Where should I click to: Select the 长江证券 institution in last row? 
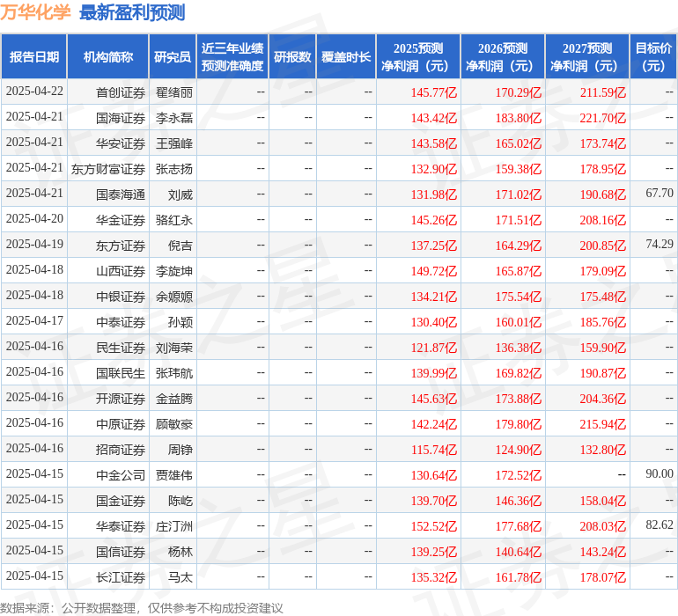pos(121,577)
